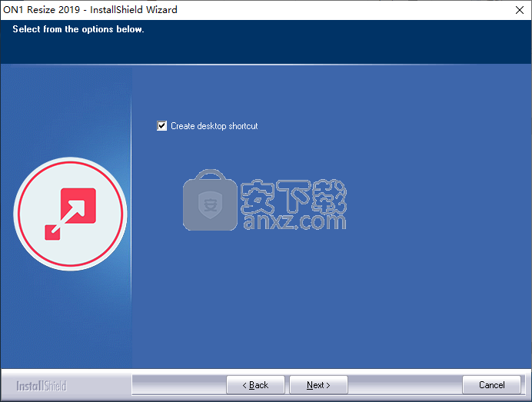The image size is (532, 402).
Task: Click the 'Create desktop shortcut' label text
Action: [214, 126]
